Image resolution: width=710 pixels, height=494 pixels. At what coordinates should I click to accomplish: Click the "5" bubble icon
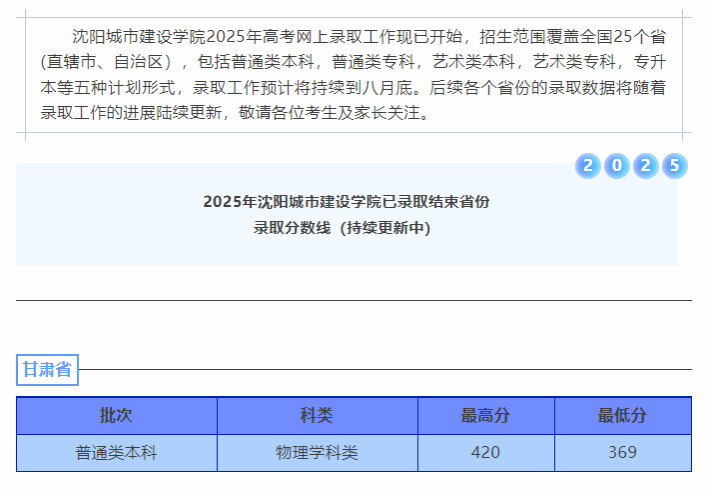point(675,166)
